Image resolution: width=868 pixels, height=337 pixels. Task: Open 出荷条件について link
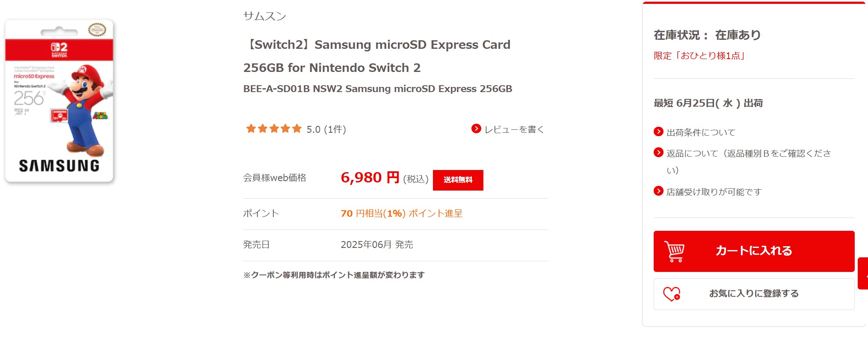[x=701, y=132]
